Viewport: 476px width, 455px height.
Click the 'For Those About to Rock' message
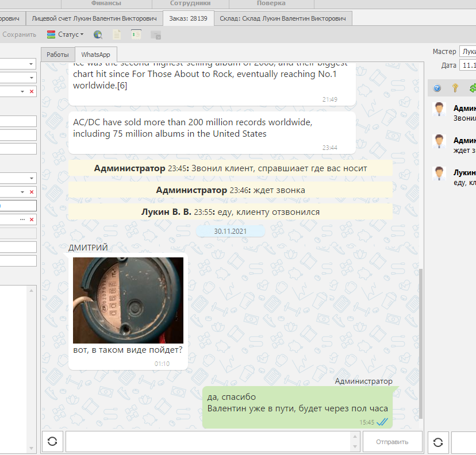pos(212,84)
